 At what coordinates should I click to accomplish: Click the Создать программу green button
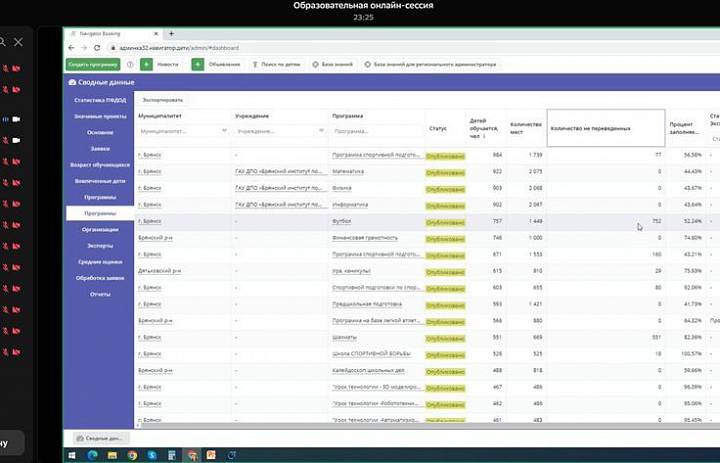(x=93, y=65)
